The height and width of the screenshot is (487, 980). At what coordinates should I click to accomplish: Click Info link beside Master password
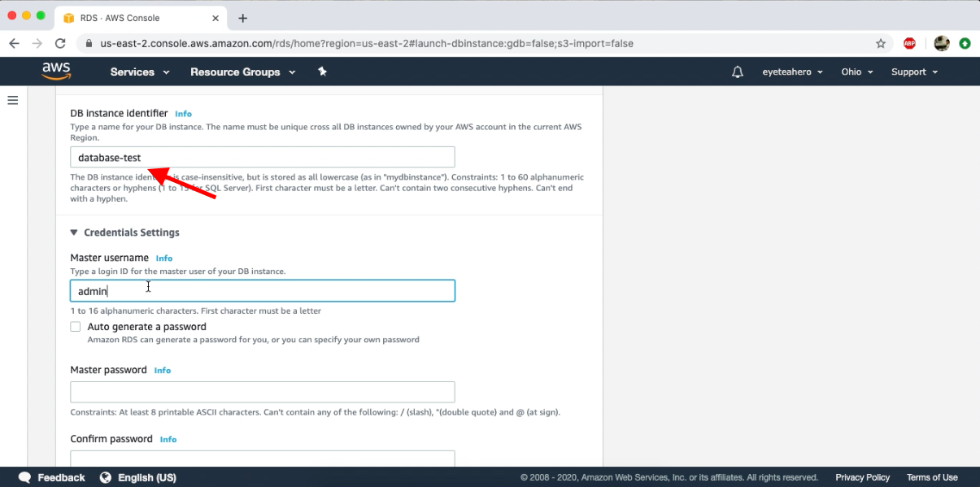[163, 371]
